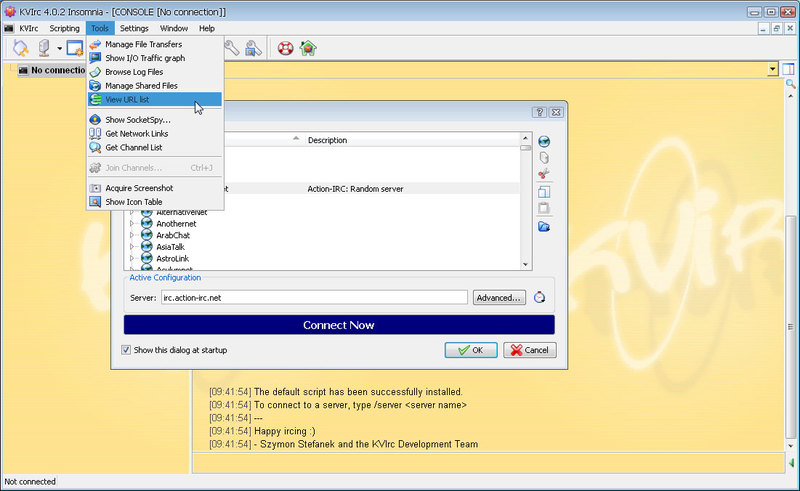The image size is (800, 491).
Task: Open the recent servers clock icon
Action: point(539,297)
